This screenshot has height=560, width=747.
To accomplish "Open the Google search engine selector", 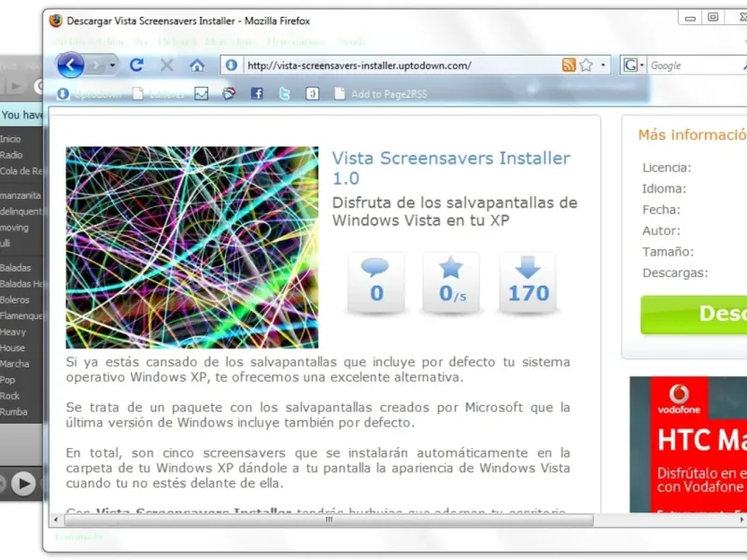I will [x=634, y=65].
